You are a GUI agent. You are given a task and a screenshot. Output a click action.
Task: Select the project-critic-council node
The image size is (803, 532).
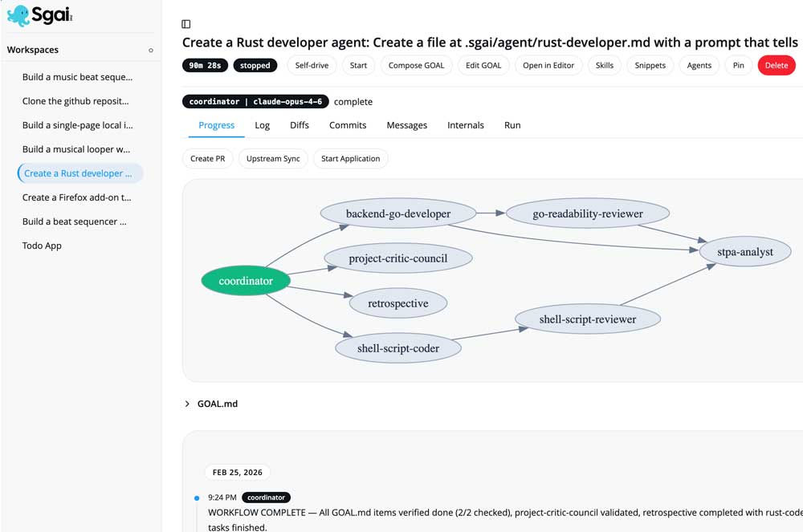tap(398, 258)
